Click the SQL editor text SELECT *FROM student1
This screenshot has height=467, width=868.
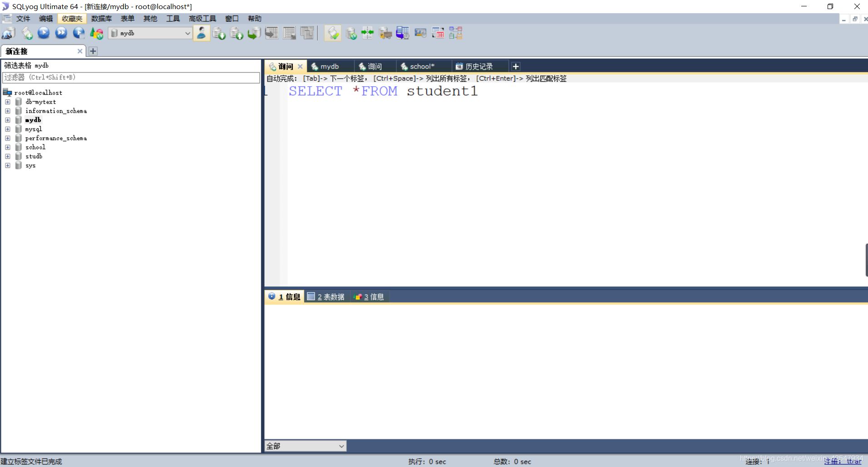pos(383,91)
